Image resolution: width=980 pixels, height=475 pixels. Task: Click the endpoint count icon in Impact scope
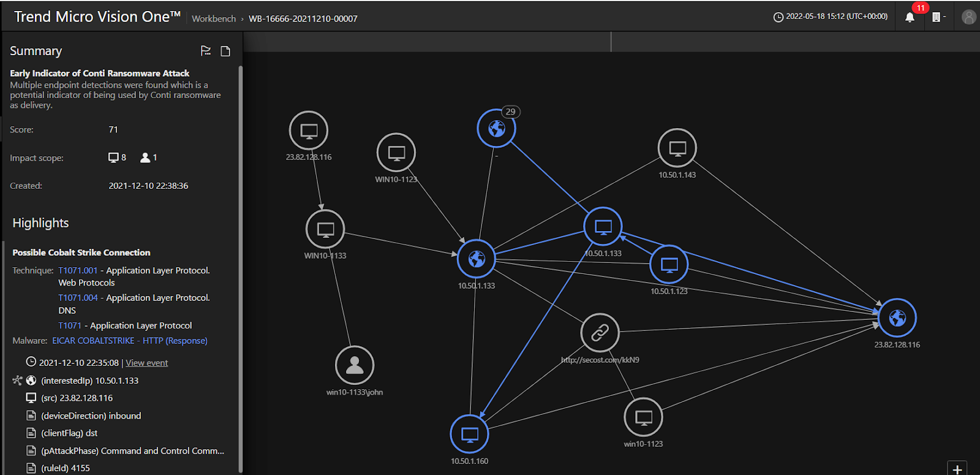(113, 158)
